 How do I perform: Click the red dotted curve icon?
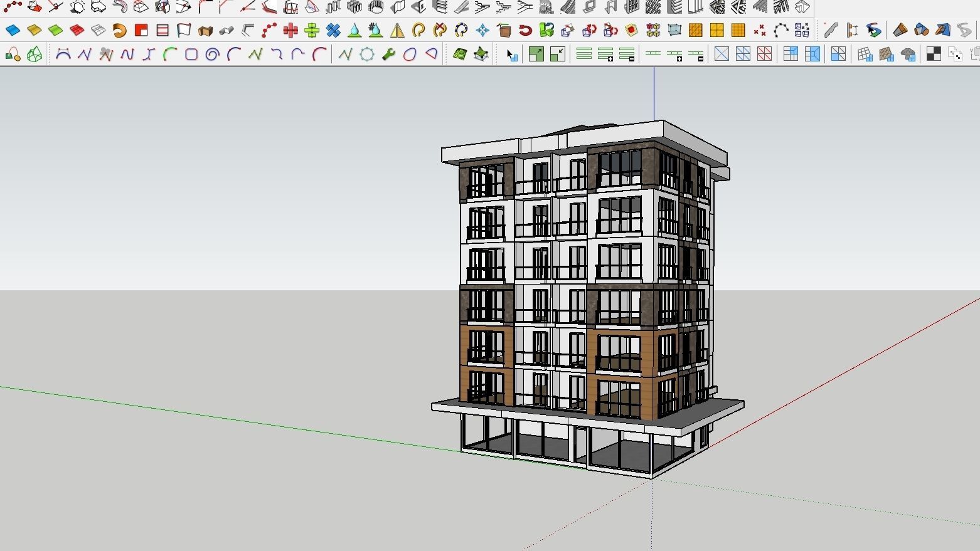click(x=269, y=30)
